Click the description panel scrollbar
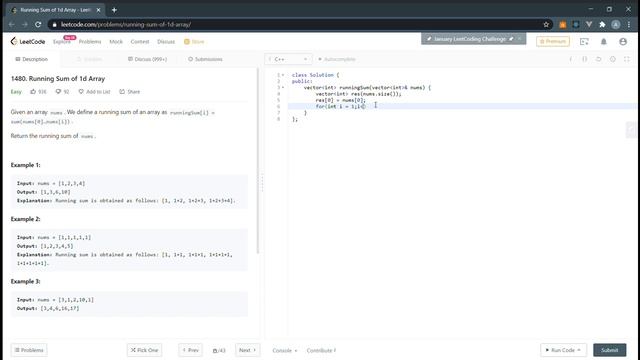 click(258, 161)
